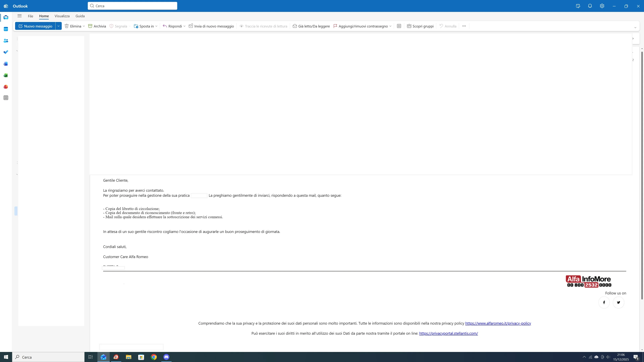The height and width of the screenshot is (362, 644).
Task: Open Microsoft To Do from sidebar
Action: (6, 52)
